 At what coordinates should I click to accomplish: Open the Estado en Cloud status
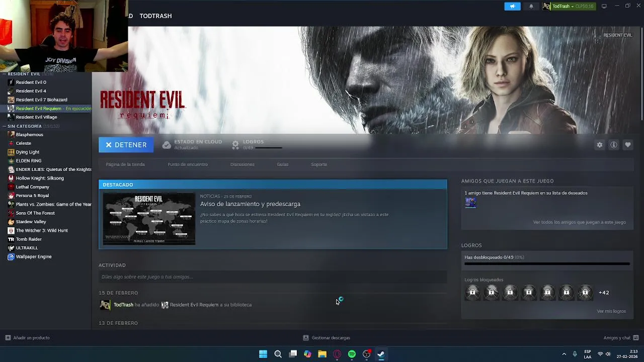coord(192,145)
